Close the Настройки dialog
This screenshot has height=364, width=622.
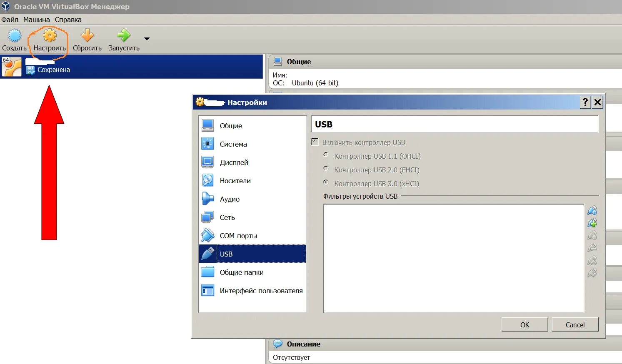coord(597,102)
